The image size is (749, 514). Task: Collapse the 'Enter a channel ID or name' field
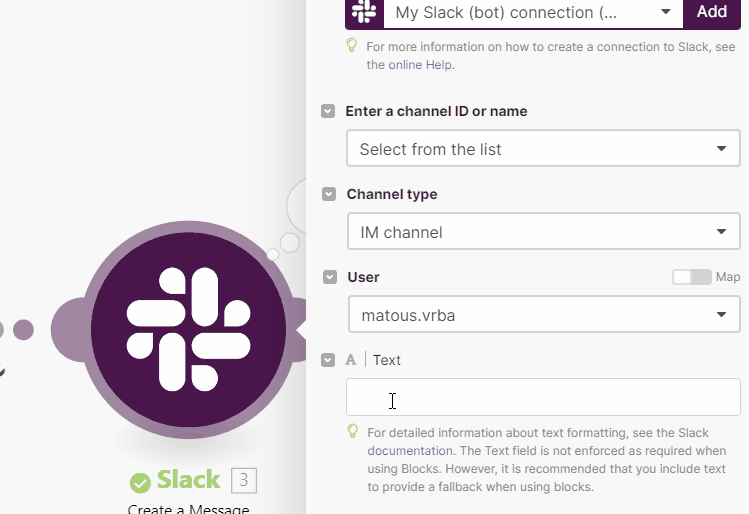pos(328,111)
